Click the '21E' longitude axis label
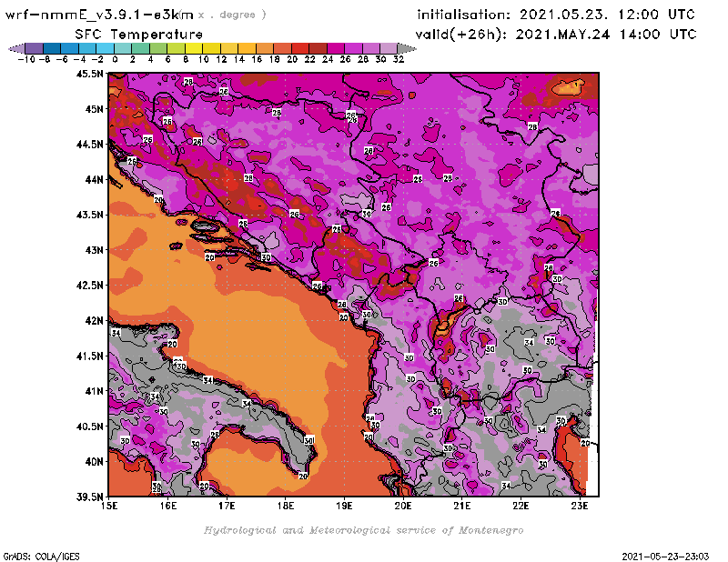The width and height of the screenshot is (728, 562). (x=462, y=506)
